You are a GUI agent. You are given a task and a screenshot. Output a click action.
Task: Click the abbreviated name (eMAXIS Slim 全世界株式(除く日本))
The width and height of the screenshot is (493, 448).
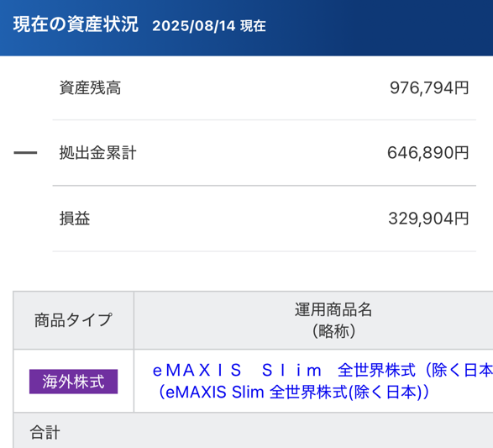(293, 392)
